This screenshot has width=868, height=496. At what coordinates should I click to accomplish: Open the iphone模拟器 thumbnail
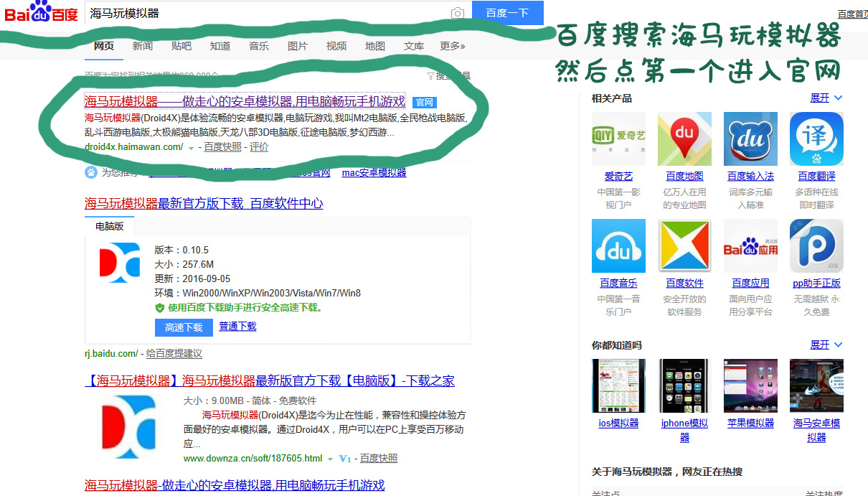click(684, 385)
